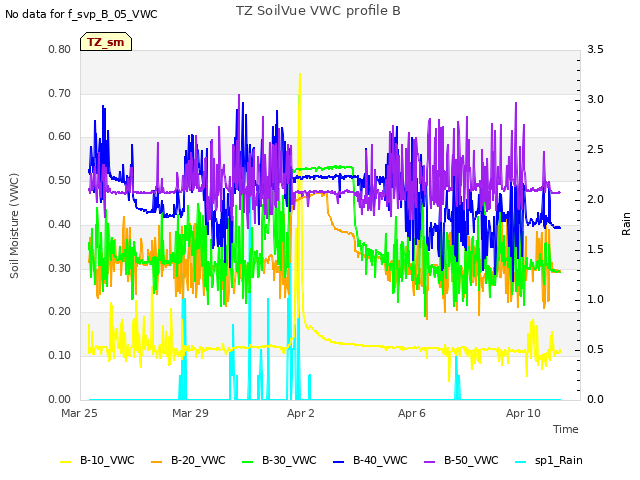Click chart title TZ SoilVue VWC profile B
The image size is (640, 480).
[318, 11]
